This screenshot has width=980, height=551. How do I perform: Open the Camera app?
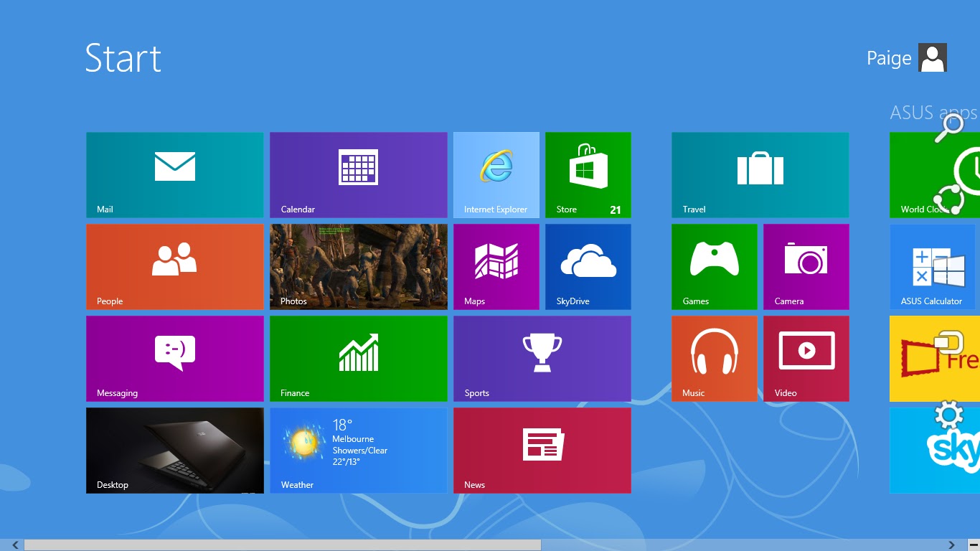tap(806, 266)
